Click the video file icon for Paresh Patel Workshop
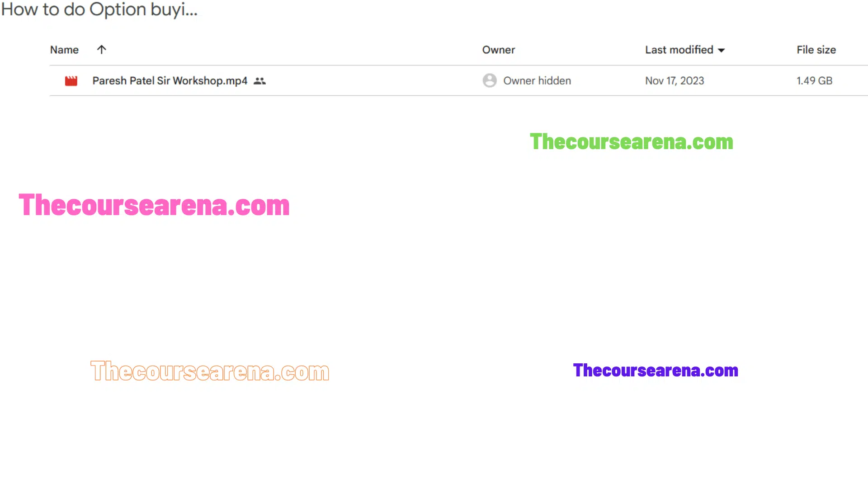The width and height of the screenshot is (868, 488). [71, 80]
